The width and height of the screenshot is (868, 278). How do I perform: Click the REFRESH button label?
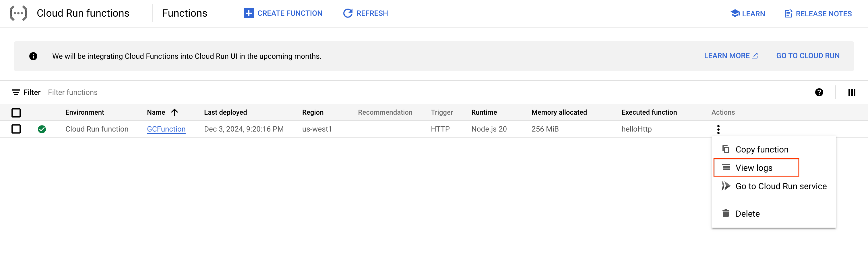(372, 13)
